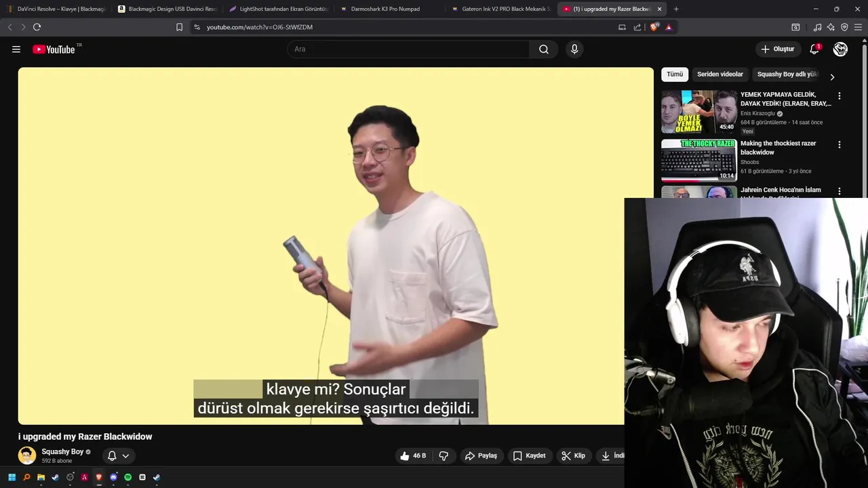
Task: Open thockiest razer blackwidow thumbnail
Action: coord(698,161)
